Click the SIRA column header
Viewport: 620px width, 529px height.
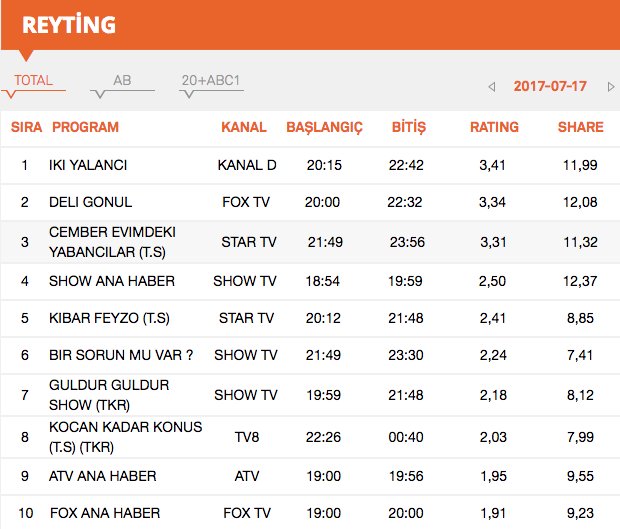(x=26, y=127)
